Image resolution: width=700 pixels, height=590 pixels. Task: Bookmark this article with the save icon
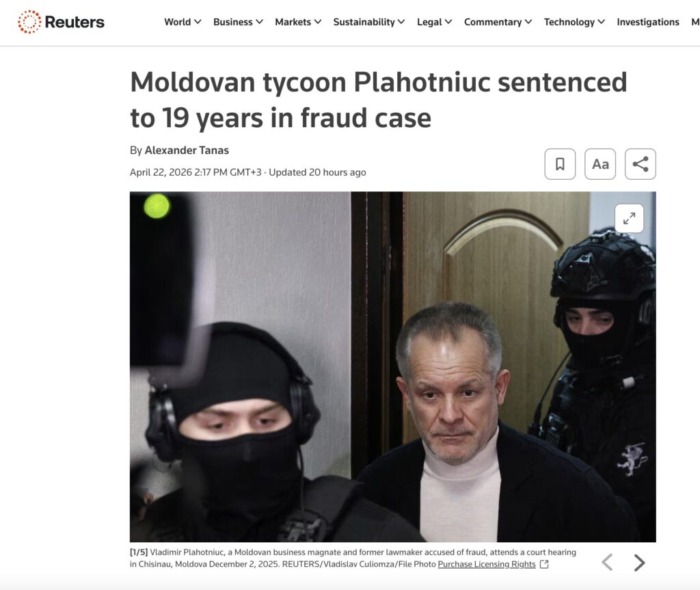pos(560,164)
